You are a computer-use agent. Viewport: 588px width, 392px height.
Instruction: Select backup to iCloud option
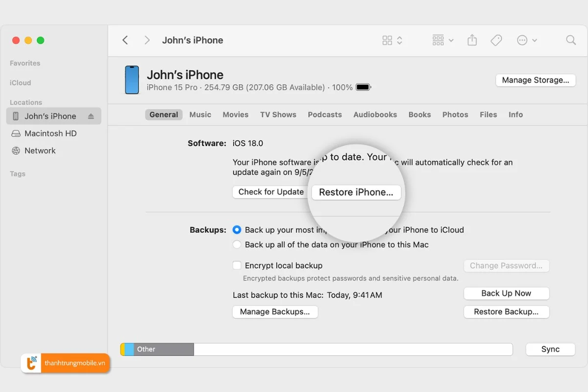click(x=237, y=229)
